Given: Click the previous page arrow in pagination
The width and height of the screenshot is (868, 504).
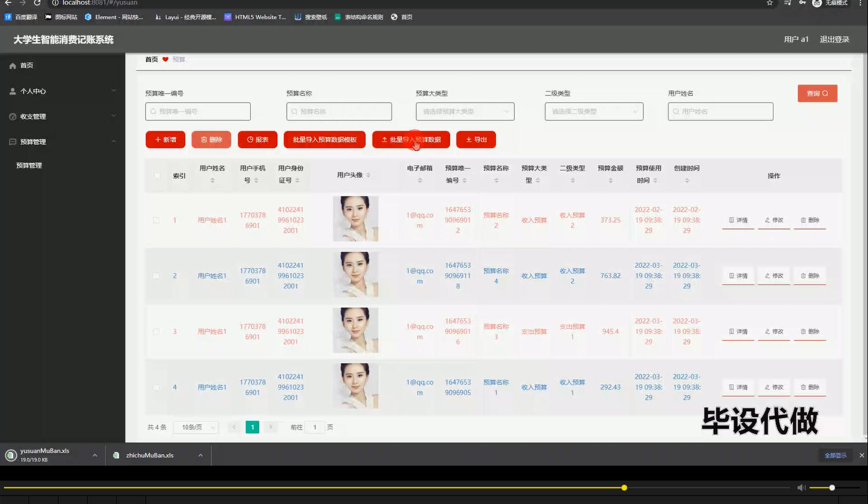Looking at the screenshot, I should coord(234,427).
